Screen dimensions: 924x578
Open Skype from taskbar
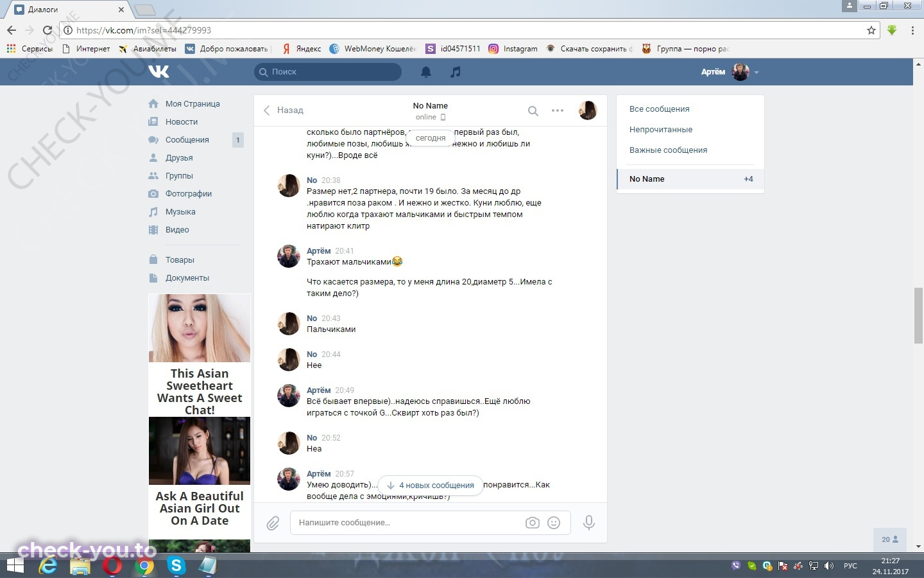click(176, 566)
